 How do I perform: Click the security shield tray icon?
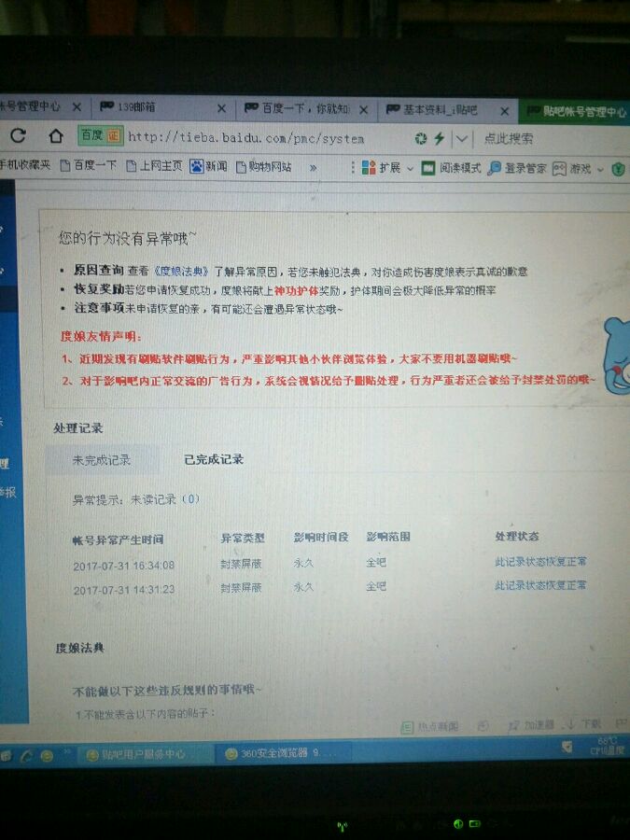click(567, 747)
